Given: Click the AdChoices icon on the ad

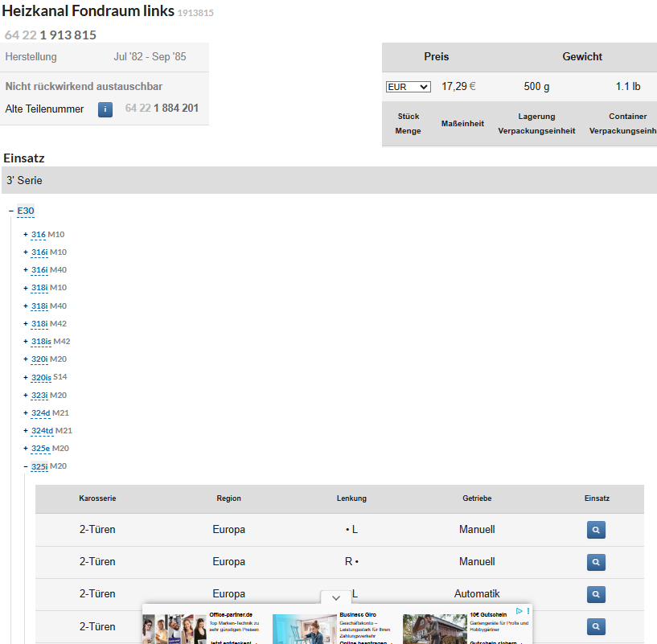Looking at the screenshot, I should pyautogui.click(x=519, y=612).
